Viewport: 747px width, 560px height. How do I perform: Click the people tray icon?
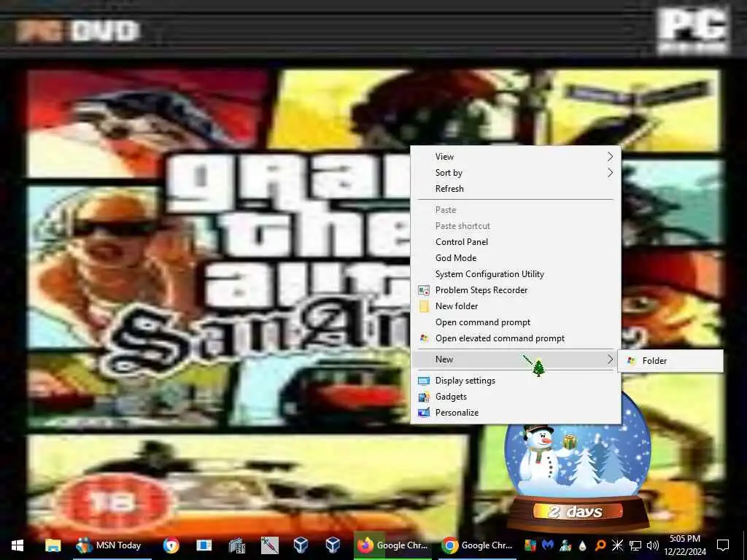click(565, 545)
